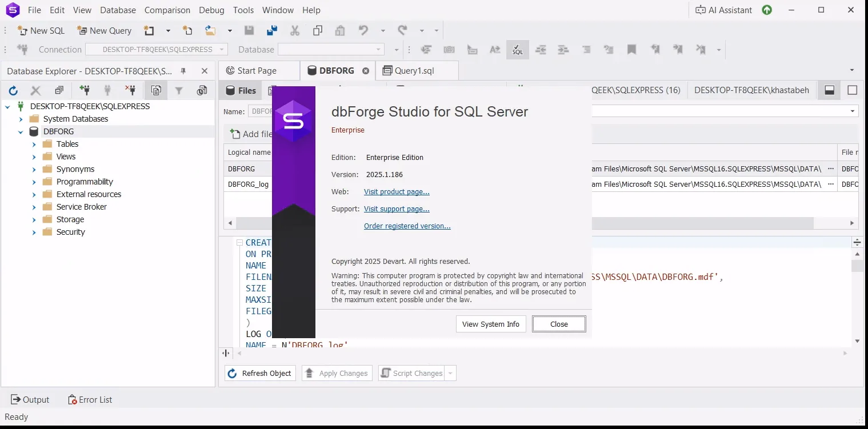Screen dimensions: 868x429
Task: Click the Visit support page link
Action: (x=397, y=209)
